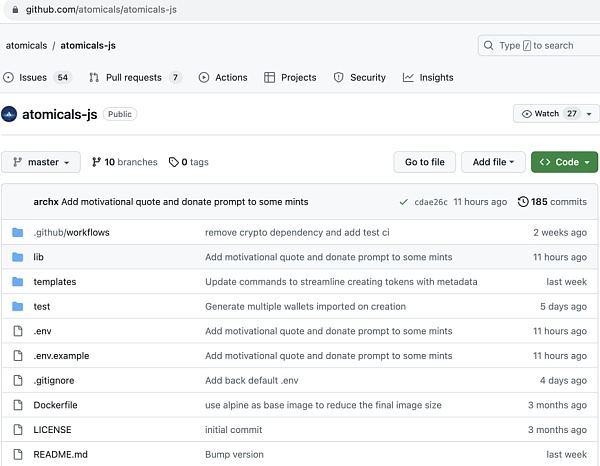Click the cdae26c commit hash link
This screenshot has width=600, height=466.
tap(430, 202)
